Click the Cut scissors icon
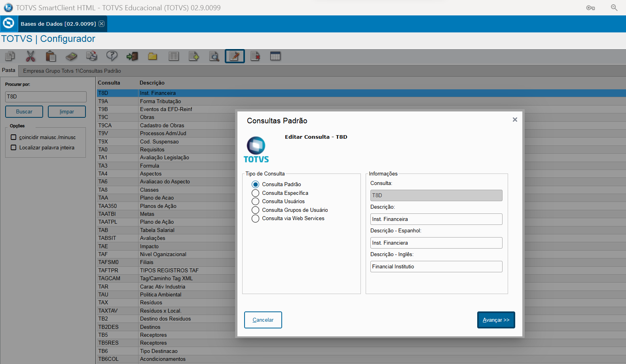This screenshot has height=364, width=626. click(x=30, y=56)
